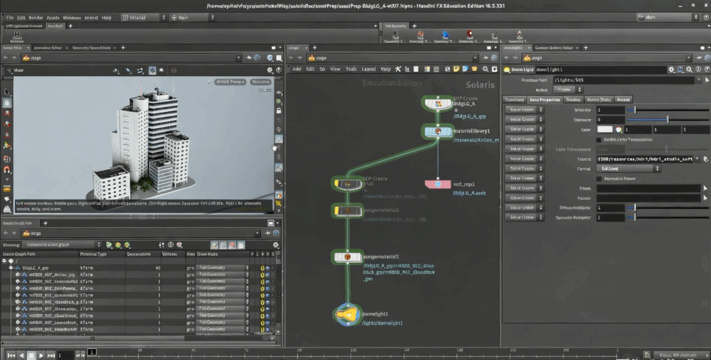Click the scene graph tree search icon

pyautogui.click(x=180, y=245)
